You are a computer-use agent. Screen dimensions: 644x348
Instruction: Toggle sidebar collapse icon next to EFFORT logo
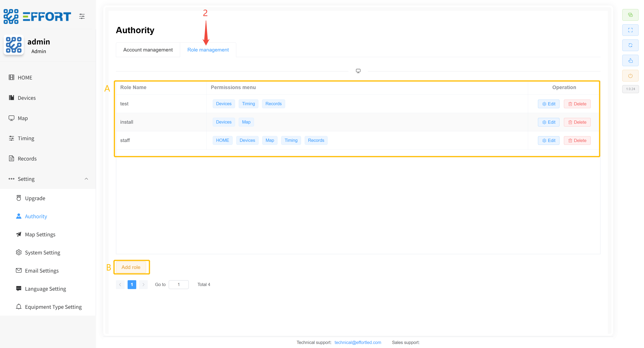[82, 16]
